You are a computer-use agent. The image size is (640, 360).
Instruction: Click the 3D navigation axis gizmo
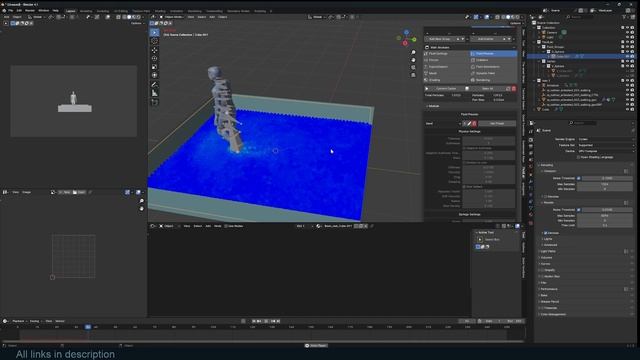[x=406, y=38]
